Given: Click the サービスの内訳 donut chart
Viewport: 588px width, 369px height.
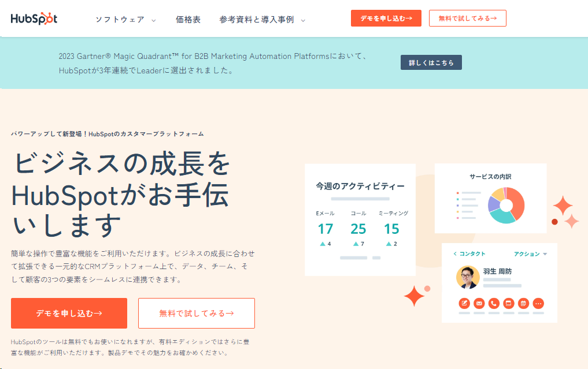Looking at the screenshot, I should tap(506, 206).
